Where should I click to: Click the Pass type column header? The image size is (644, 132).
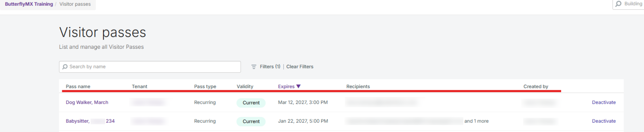tap(205, 87)
